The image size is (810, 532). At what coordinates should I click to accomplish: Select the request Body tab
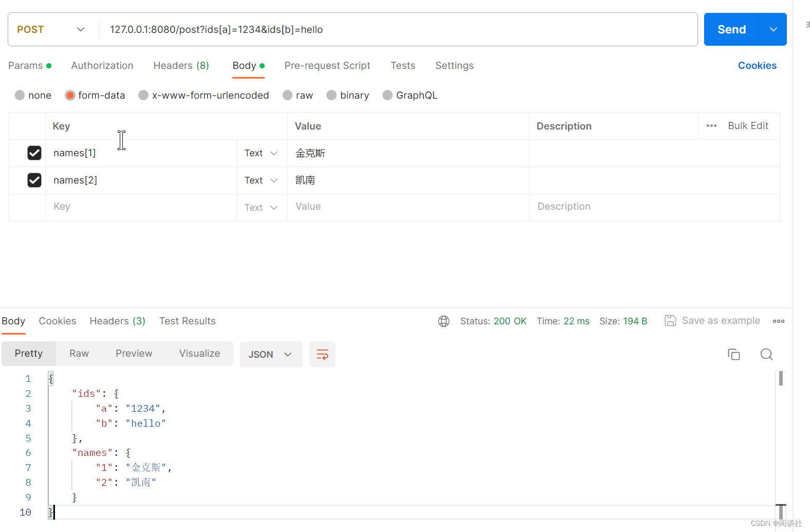(x=248, y=66)
